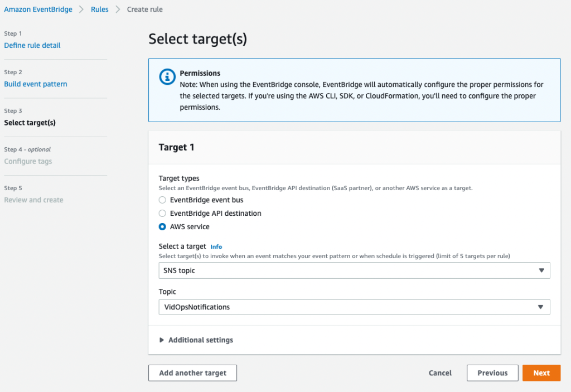Go to the Define rule detail step
Screen dimensions: 571x392
click(32, 45)
